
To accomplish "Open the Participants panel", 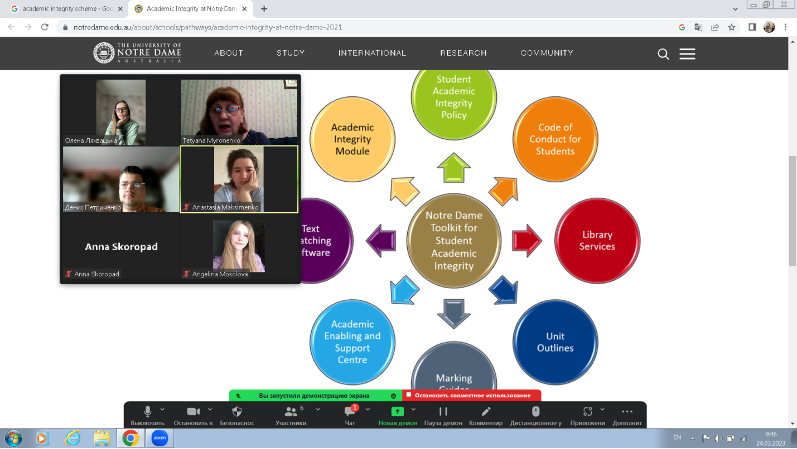I will [x=290, y=412].
